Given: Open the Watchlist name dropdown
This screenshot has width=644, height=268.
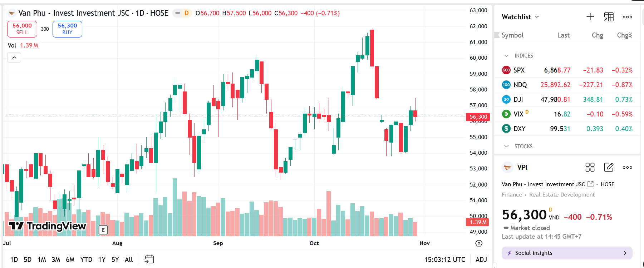Looking at the screenshot, I should 521,17.
